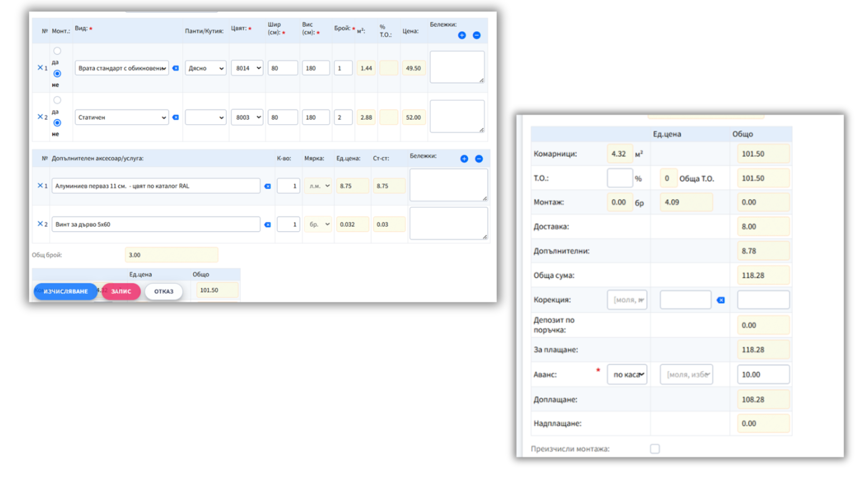Screen dimensions: 868x488
Task: Select 'да' for mounting in row 1
Action: click(57, 51)
